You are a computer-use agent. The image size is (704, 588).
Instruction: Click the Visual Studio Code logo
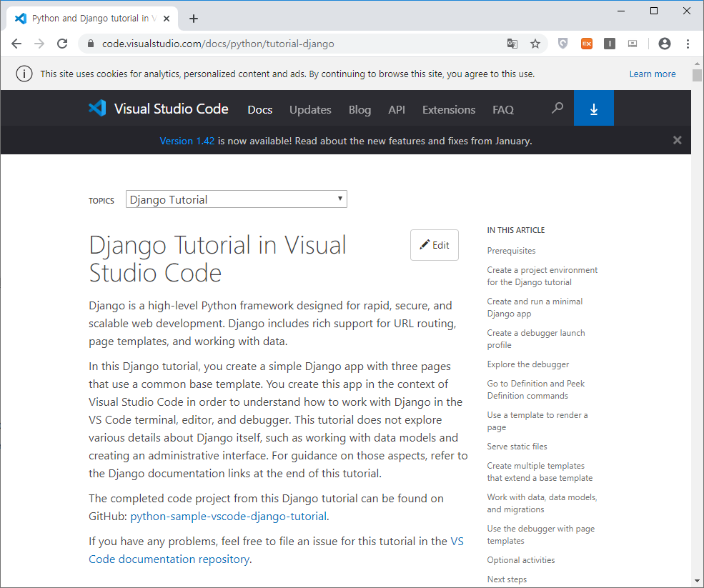tap(97, 108)
